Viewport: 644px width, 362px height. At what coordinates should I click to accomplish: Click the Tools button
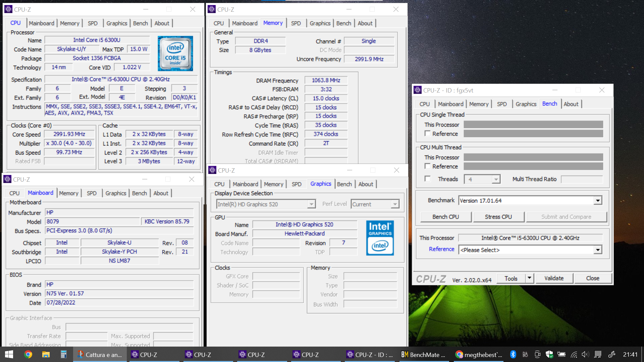click(511, 278)
